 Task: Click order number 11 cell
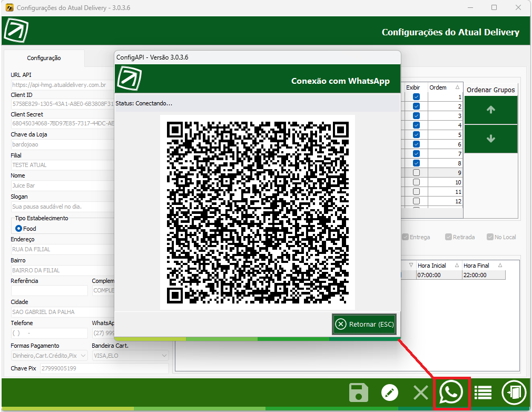tap(445, 192)
